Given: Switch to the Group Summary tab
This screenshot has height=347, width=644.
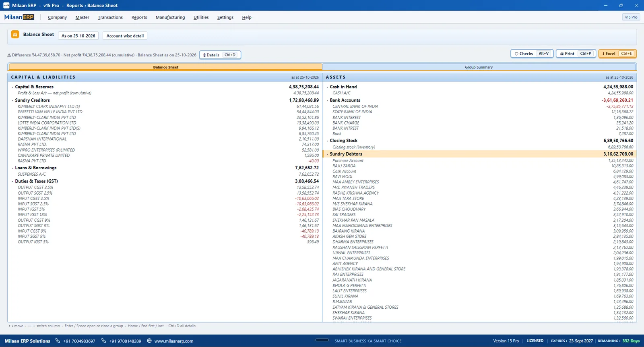Looking at the screenshot, I should point(479,67).
